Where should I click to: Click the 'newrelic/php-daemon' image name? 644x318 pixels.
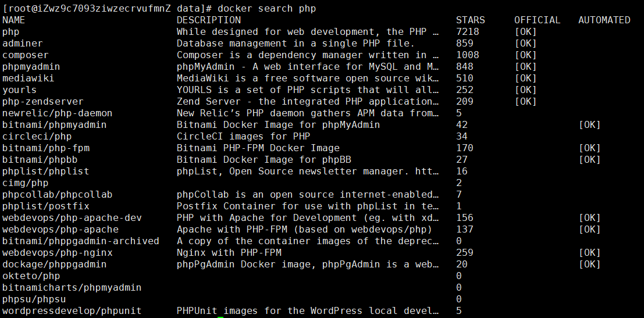pyautogui.click(x=57, y=113)
